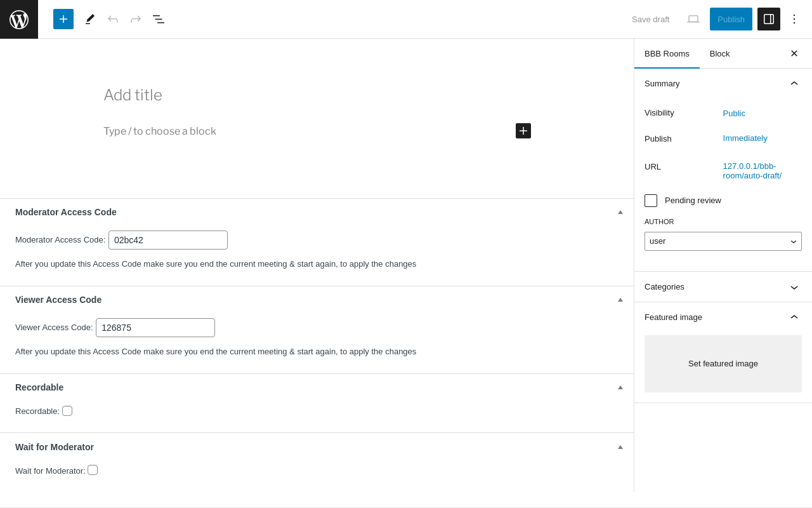The width and height of the screenshot is (812, 508).
Task: Select the Tools pencil icon
Action: (90, 19)
